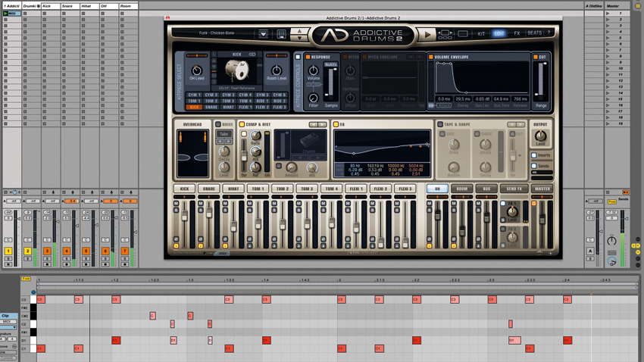Screen dimensions: 644x362
Task: Enable the Noise section power button
Action: (217, 124)
